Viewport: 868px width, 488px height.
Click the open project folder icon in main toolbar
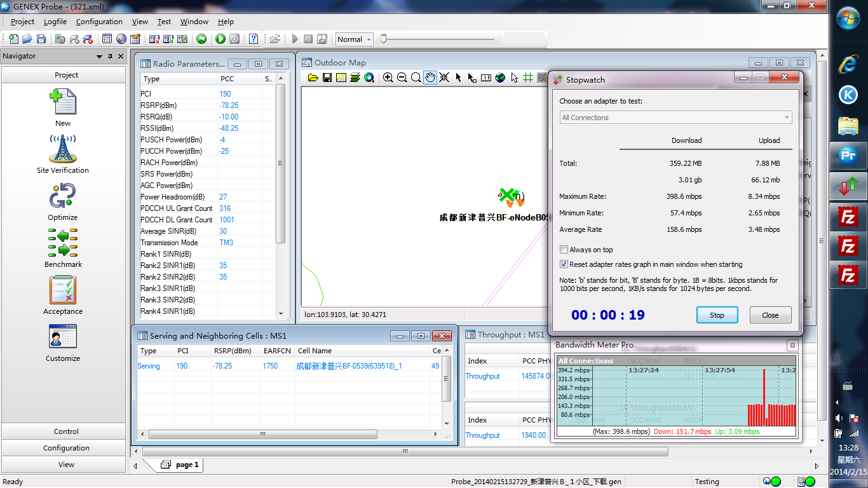point(27,39)
